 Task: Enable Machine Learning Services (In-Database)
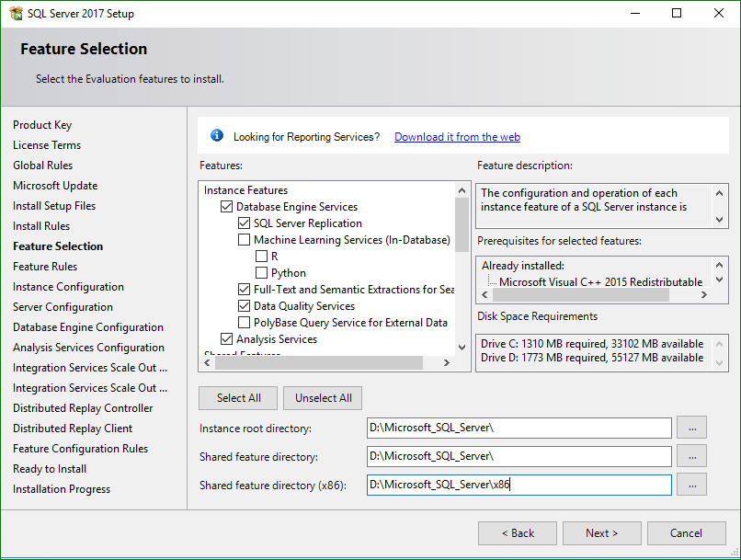point(244,239)
